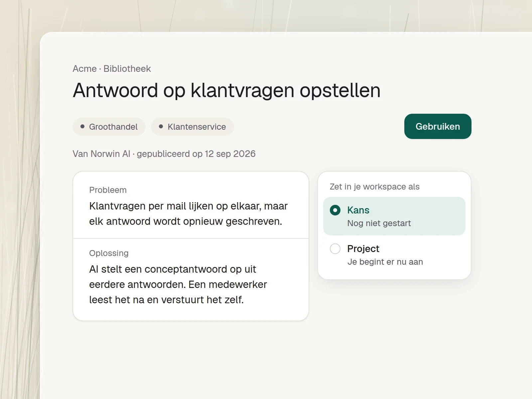
Task: Click the 'Van Norwin AI' publication line
Action: point(164,154)
